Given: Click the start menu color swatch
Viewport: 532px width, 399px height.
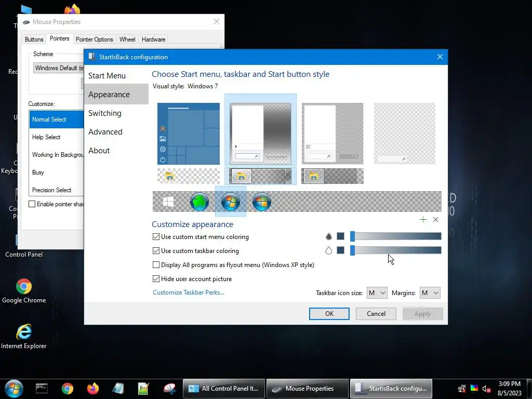Looking at the screenshot, I should [x=341, y=236].
